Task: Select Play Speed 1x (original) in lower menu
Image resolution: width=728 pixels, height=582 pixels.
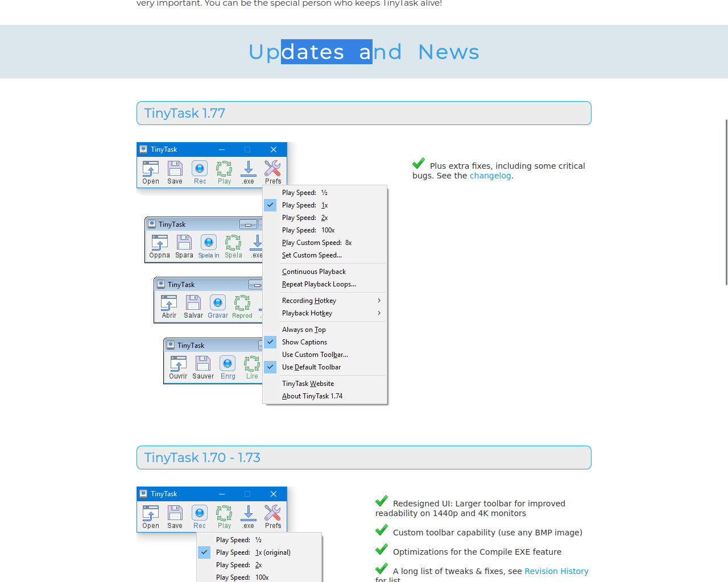Action: (259, 552)
